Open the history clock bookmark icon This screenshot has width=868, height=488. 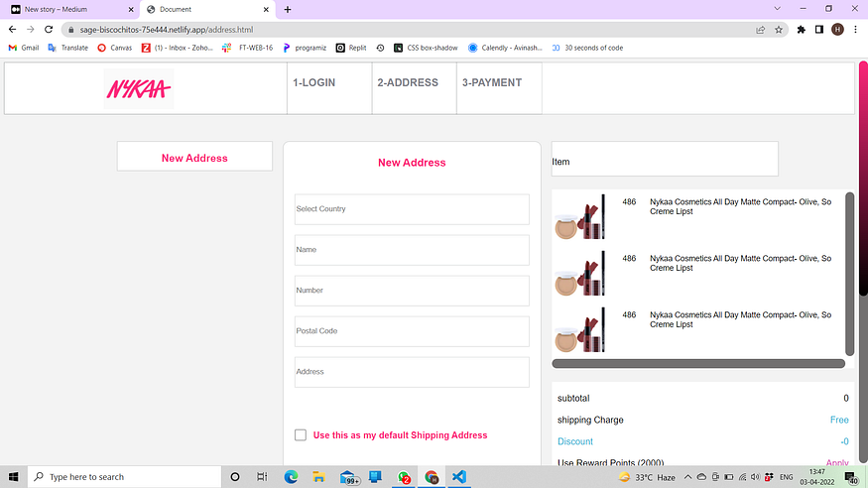tap(380, 48)
